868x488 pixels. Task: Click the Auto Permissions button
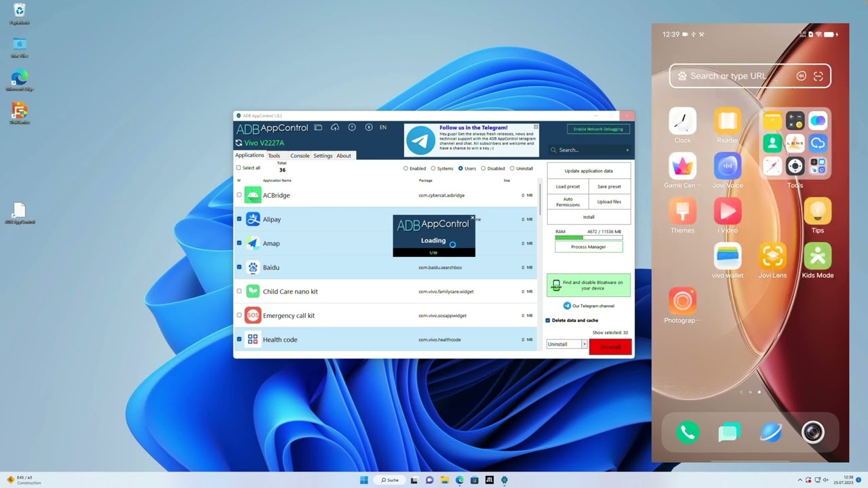pos(568,202)
